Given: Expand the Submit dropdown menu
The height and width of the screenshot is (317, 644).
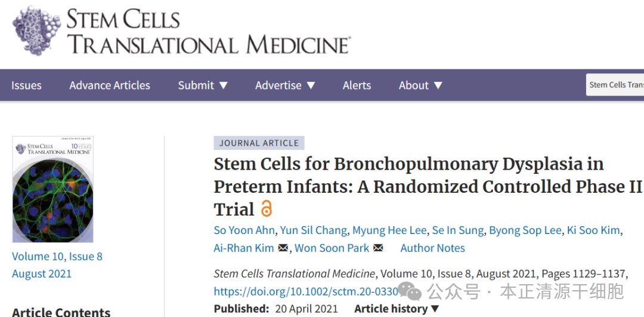Looking at the screenshot, I should coord(203,85).
